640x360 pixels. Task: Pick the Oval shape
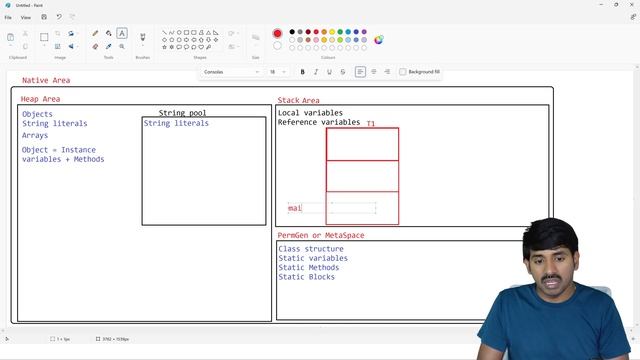pos(179,33)
